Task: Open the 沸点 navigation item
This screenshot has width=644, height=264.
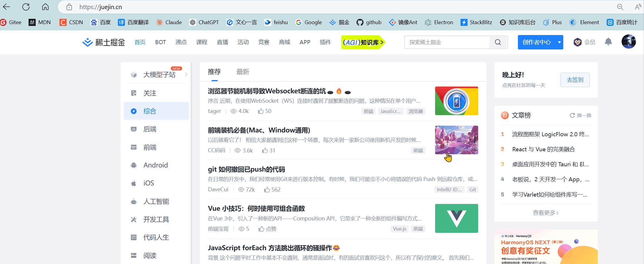Action: pos(181,42)
